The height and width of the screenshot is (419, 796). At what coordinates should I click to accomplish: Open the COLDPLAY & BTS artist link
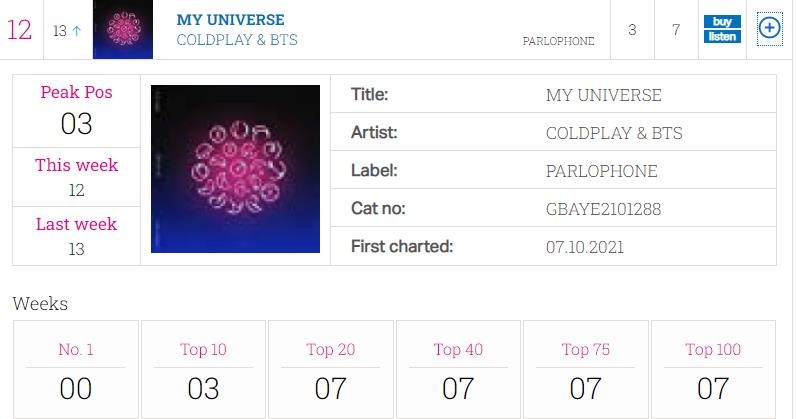237,40
